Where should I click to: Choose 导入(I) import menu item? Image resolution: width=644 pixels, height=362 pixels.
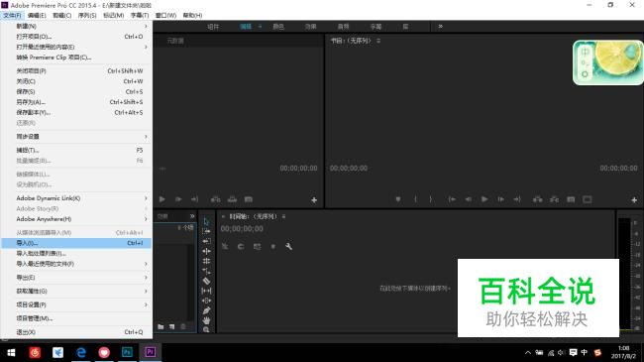[x=76, y=243]
